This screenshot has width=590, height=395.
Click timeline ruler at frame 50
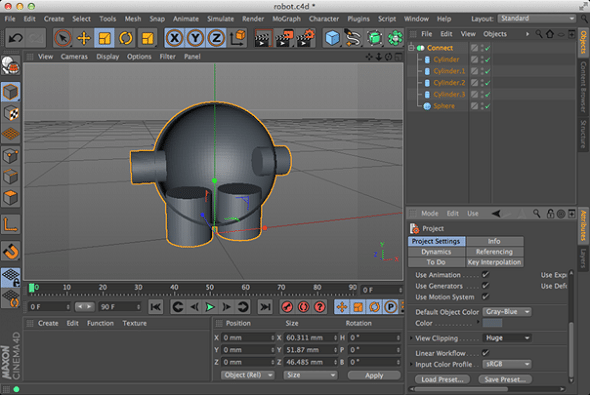(x=210, y=289)
